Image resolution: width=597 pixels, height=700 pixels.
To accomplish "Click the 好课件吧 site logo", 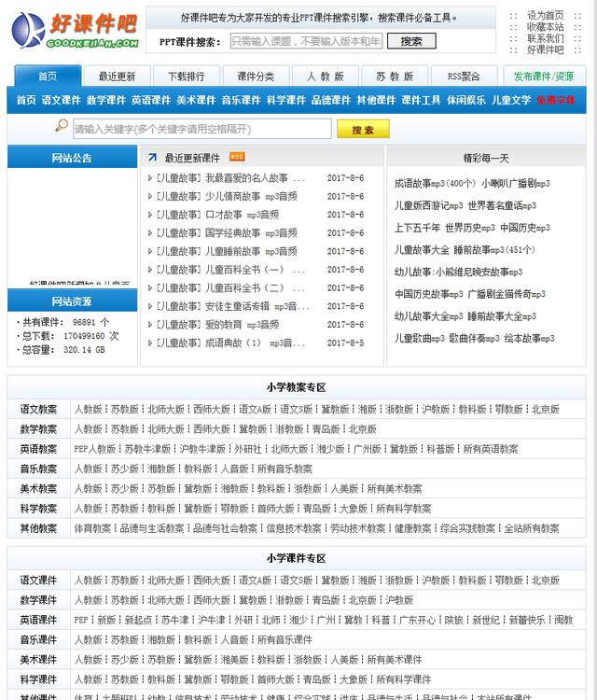I will pyautogui.click(x=75, y=31).
